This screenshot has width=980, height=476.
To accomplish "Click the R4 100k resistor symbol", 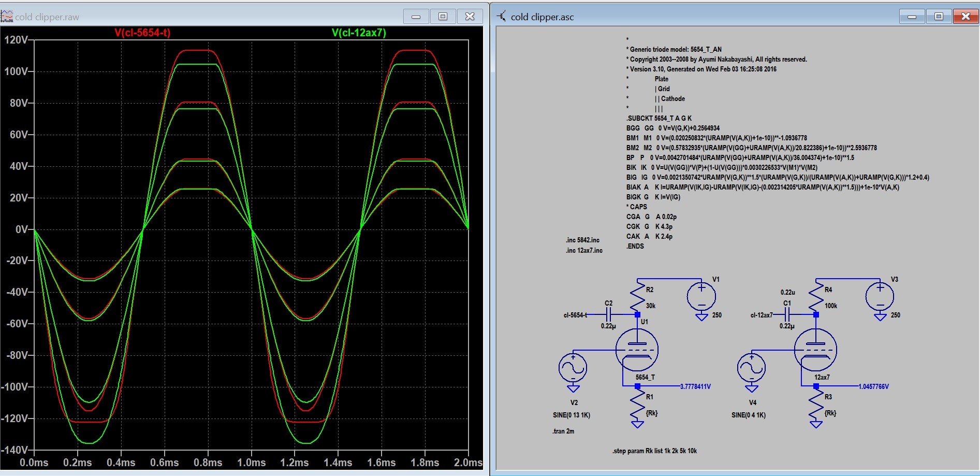I will click(816, 296).
